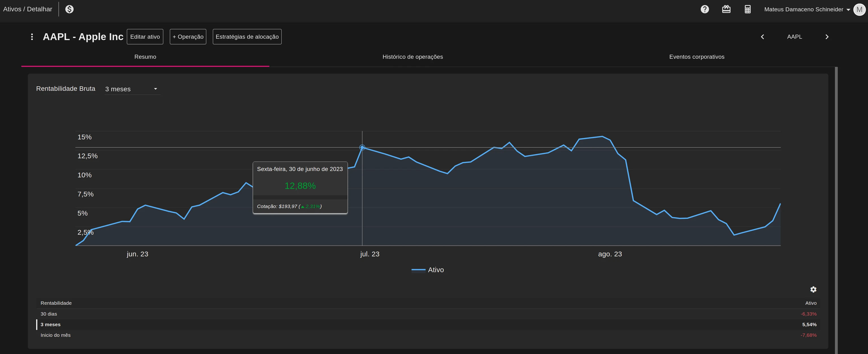
Task: Switch to Histórico de operações tab
Action: tap(413, 57)
